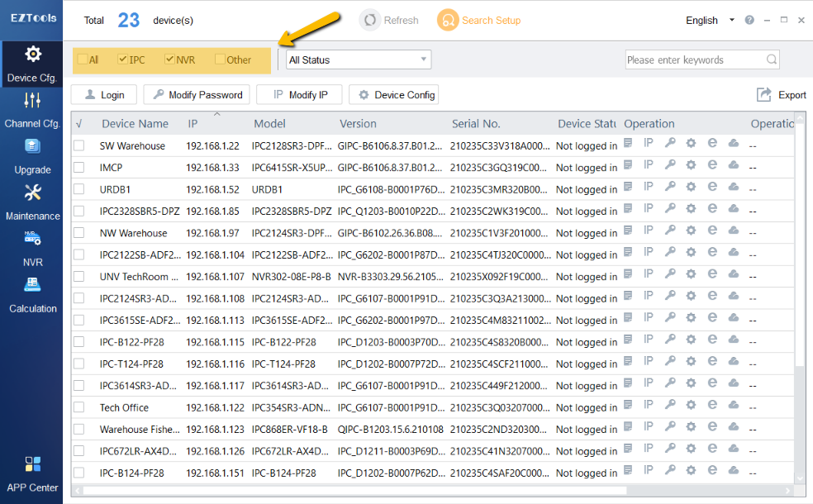
Task: Sort the list by IP column header
Action: click(x=193, y=124)
